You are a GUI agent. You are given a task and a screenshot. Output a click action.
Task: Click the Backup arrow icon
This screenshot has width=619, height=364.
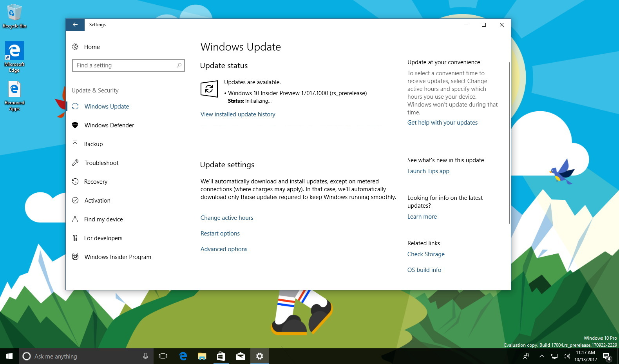[x=75, y=144]
